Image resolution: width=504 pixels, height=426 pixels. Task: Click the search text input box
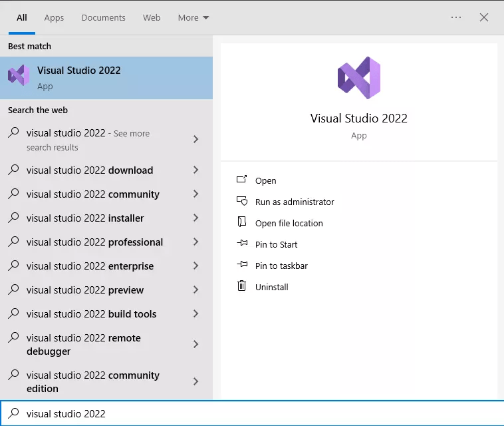click(259, 413)
